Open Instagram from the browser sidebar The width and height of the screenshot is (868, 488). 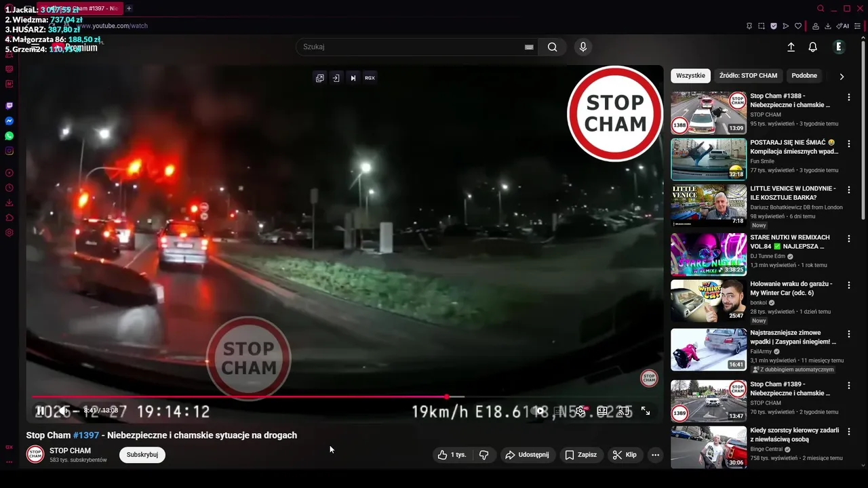pos(9,150)
